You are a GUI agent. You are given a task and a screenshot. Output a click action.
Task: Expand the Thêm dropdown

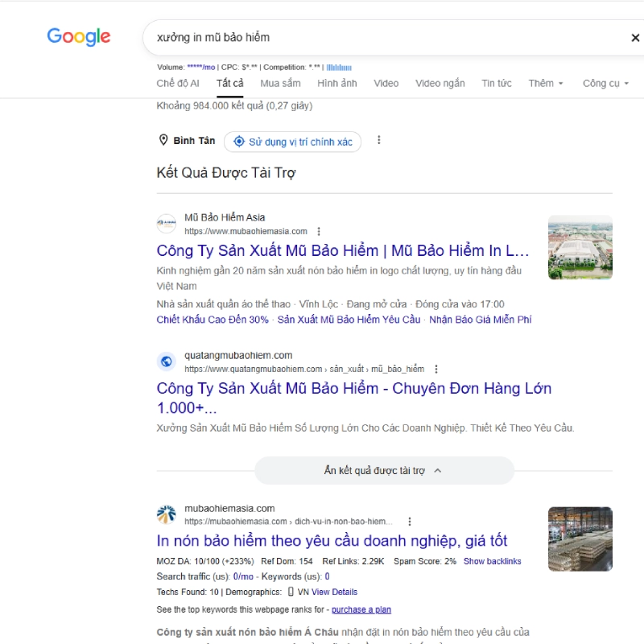point(546,84)
